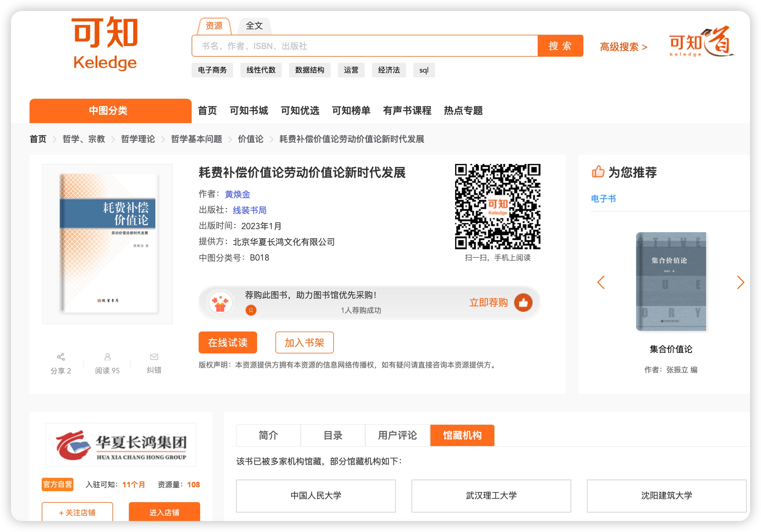
Task: Click 首页 in the breadcrumb
Action: click(x=38, y=139)
